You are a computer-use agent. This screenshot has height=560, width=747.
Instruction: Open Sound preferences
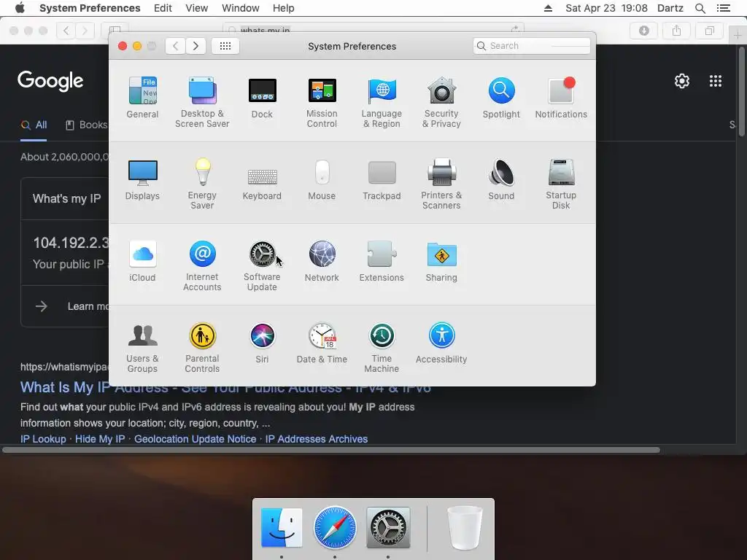tap(501, 179)
